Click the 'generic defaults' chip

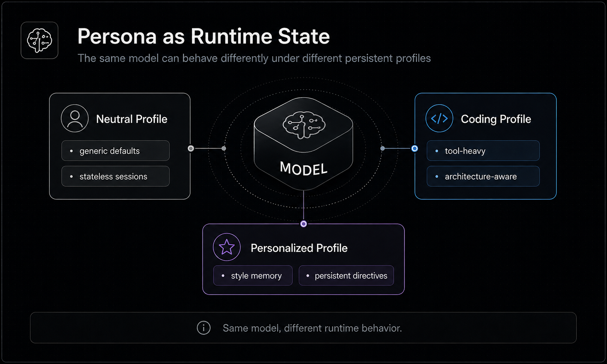click(x=115, y=151)
